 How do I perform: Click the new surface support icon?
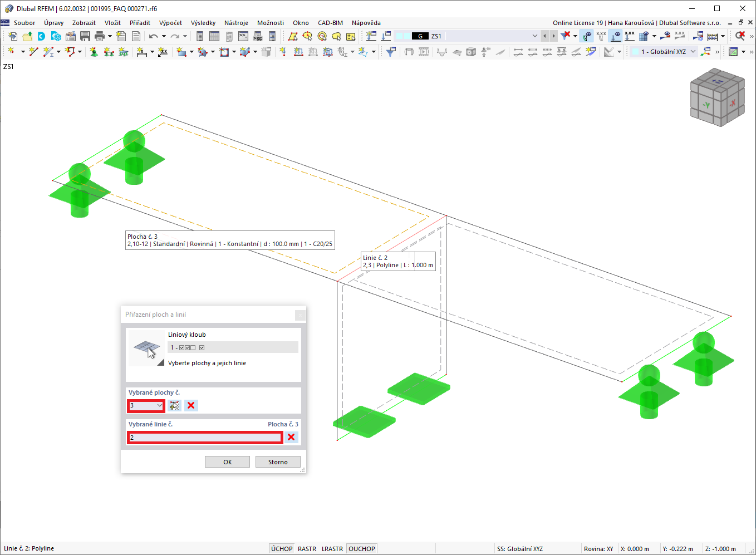pyautogui.click(x=123, y=52)
